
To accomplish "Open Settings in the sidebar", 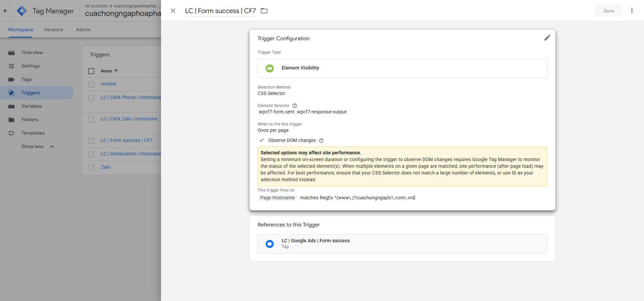I will pos(31,66).
